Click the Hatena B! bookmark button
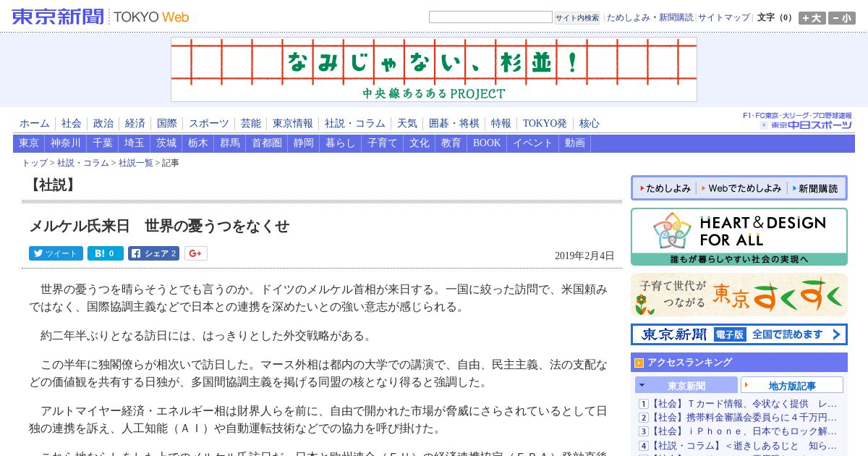The width and height of the screenshot is (868, 456). tap(106, 253)
